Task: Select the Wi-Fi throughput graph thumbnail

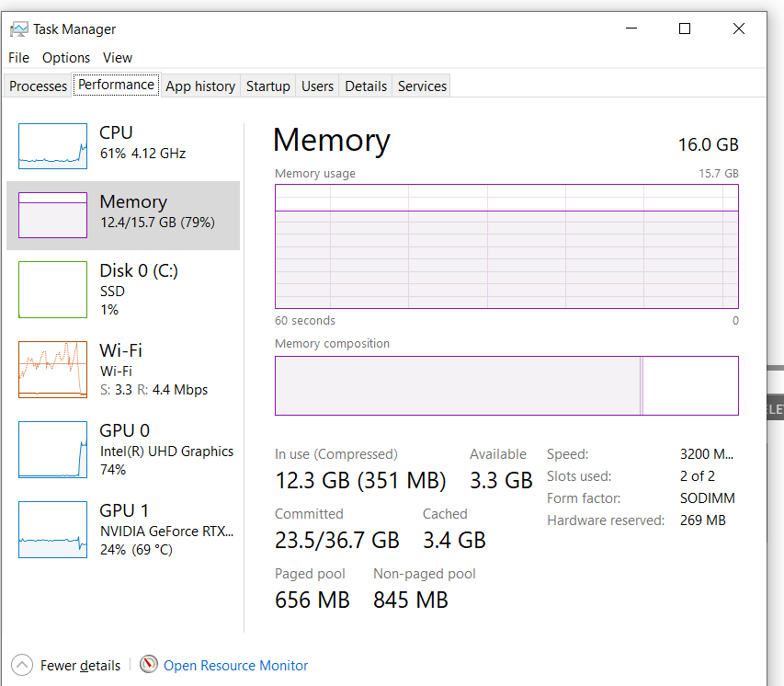Action: 52,370
